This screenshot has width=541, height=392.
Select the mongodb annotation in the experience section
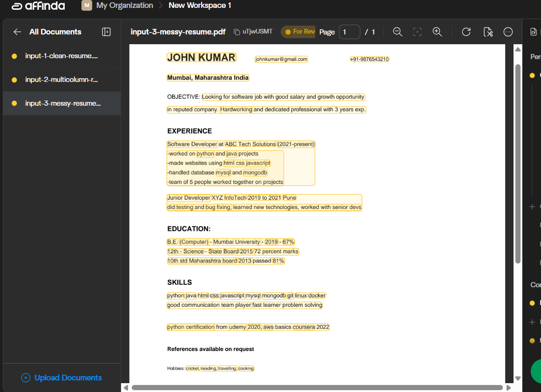pos(255,173)
